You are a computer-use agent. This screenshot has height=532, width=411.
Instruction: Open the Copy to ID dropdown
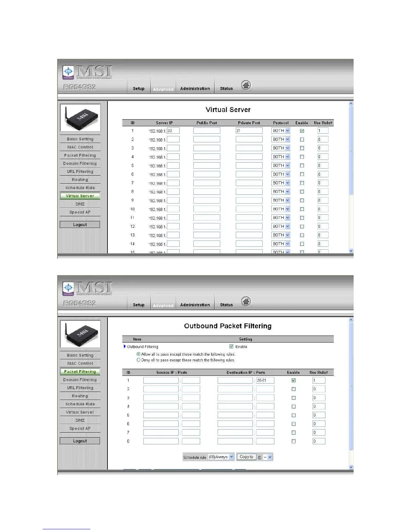(x=268, y=457)
